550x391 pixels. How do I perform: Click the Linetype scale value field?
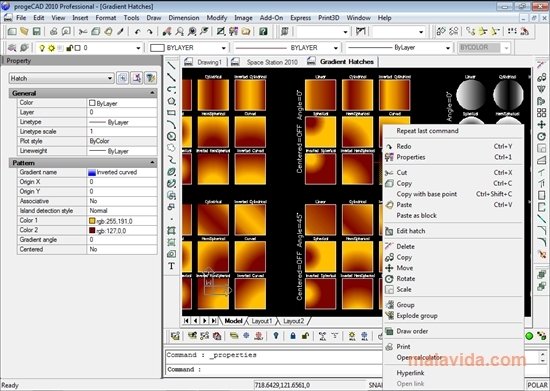pyautogui.click(x=122, y=132)
